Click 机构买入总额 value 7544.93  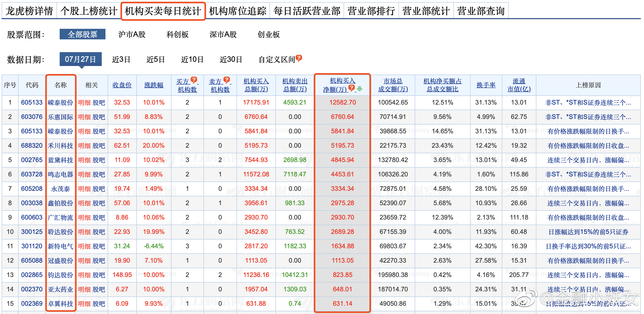[256, 160]
